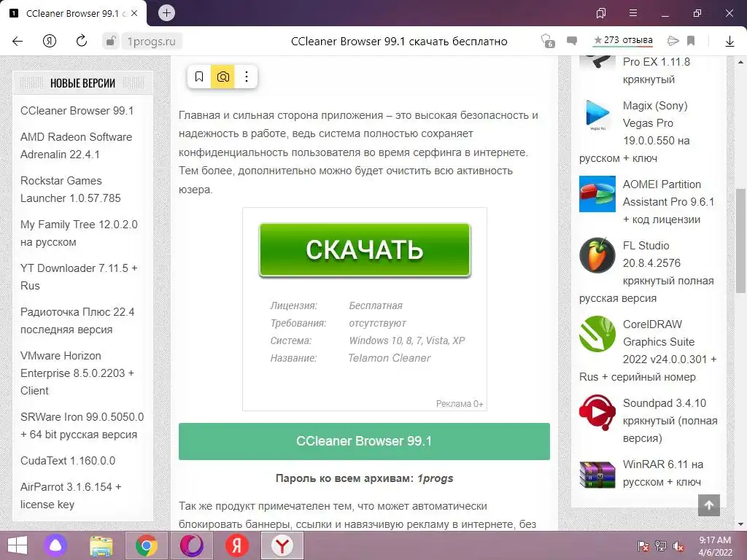Open the red Я Yandex taskbar icon
This screenshot has height=560, width=747.
237,545
